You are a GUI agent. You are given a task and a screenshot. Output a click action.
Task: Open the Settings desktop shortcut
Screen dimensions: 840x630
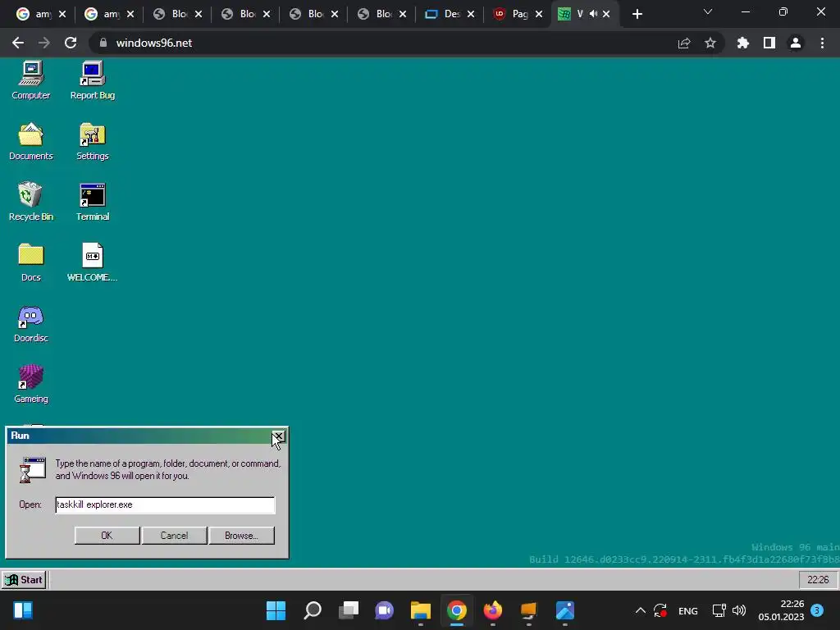tap(92, 141)
